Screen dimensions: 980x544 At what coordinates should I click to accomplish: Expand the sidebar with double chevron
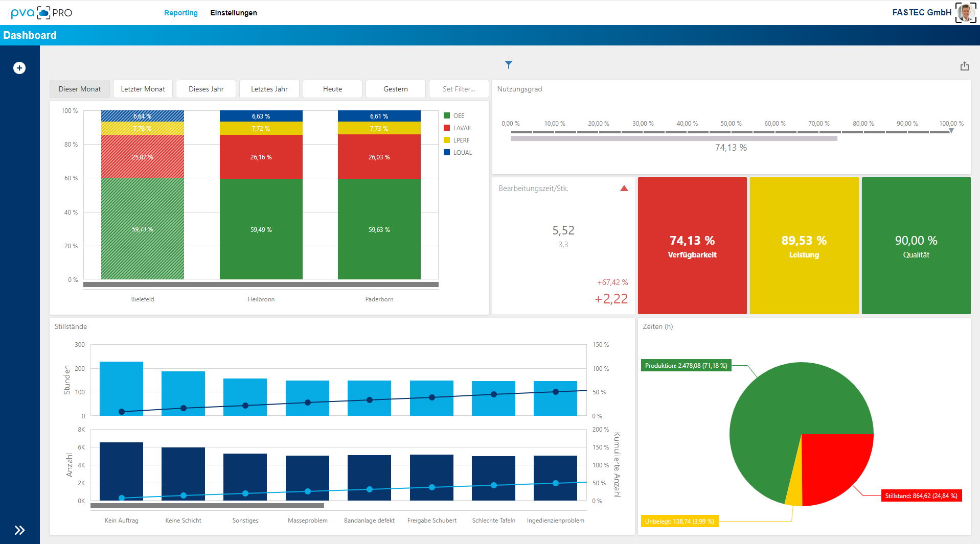click(19, 530)
